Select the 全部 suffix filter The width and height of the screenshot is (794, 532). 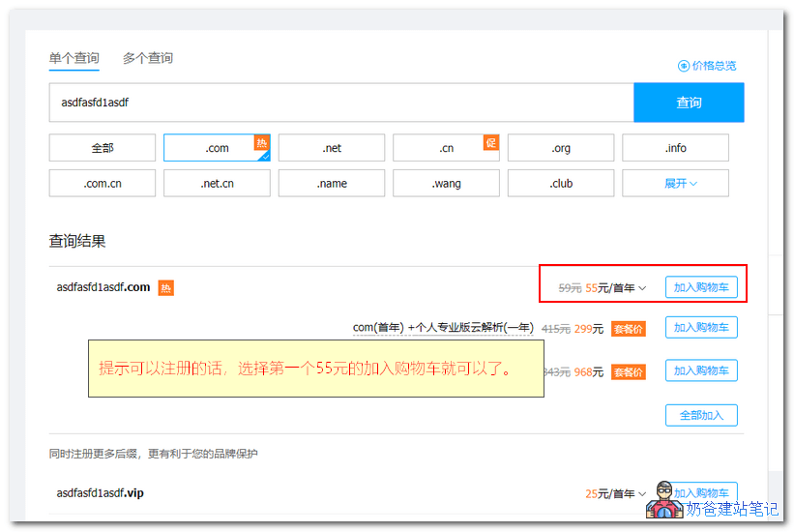(103, 148)
